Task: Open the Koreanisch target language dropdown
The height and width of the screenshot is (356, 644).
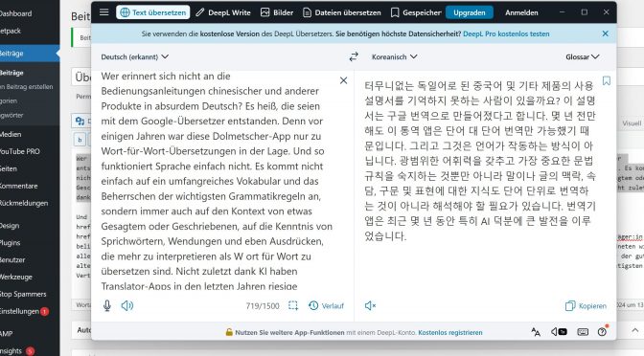Action: [394, 57]
